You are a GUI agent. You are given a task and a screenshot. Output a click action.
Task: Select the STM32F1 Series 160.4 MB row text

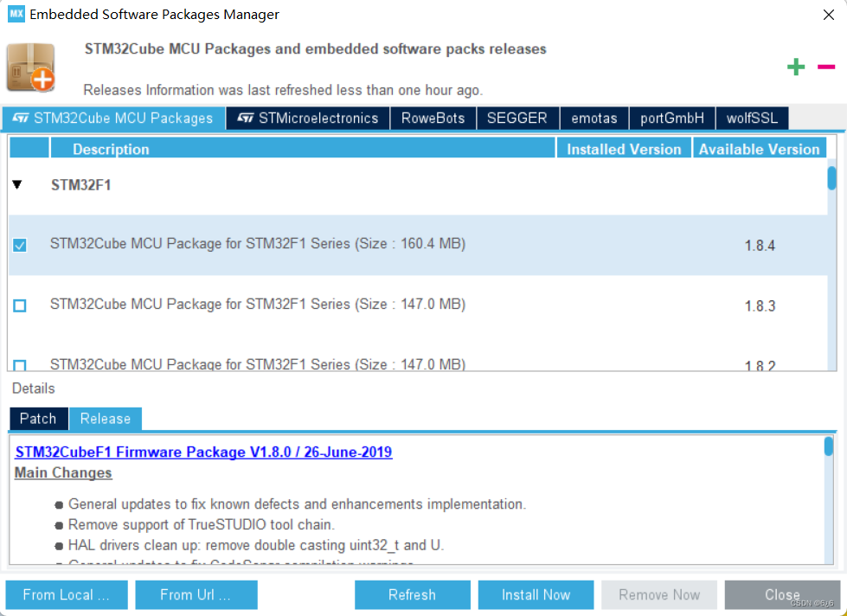[258, 244]
